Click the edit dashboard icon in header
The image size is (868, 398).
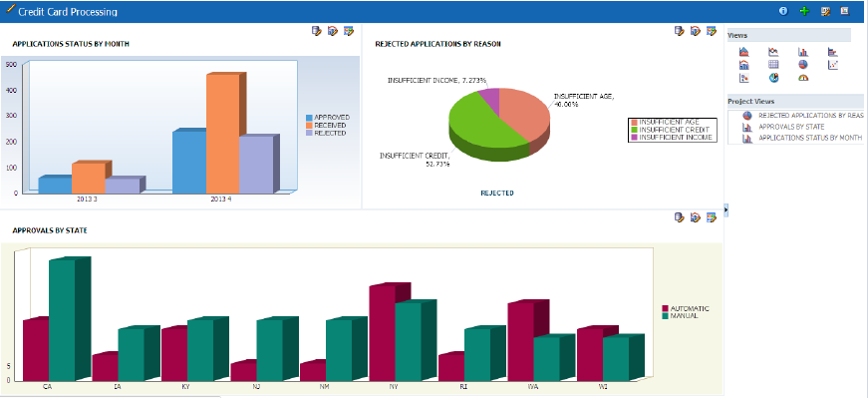point(825,11)
